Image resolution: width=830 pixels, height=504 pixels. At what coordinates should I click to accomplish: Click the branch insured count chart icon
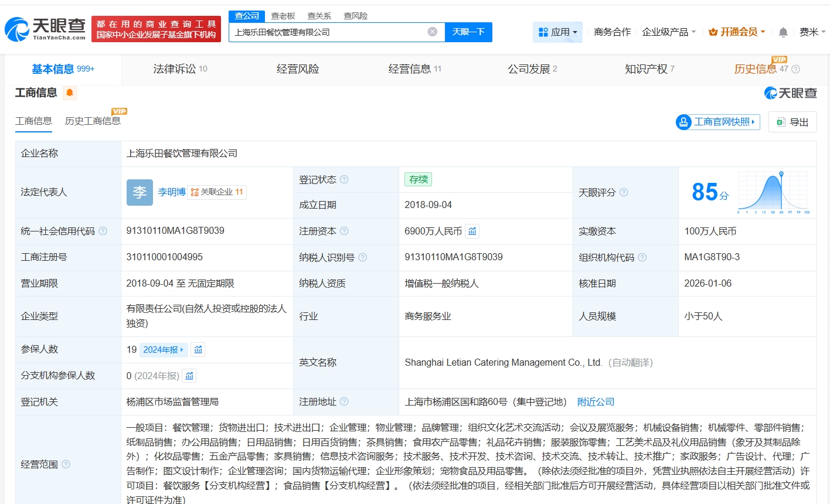189,376
